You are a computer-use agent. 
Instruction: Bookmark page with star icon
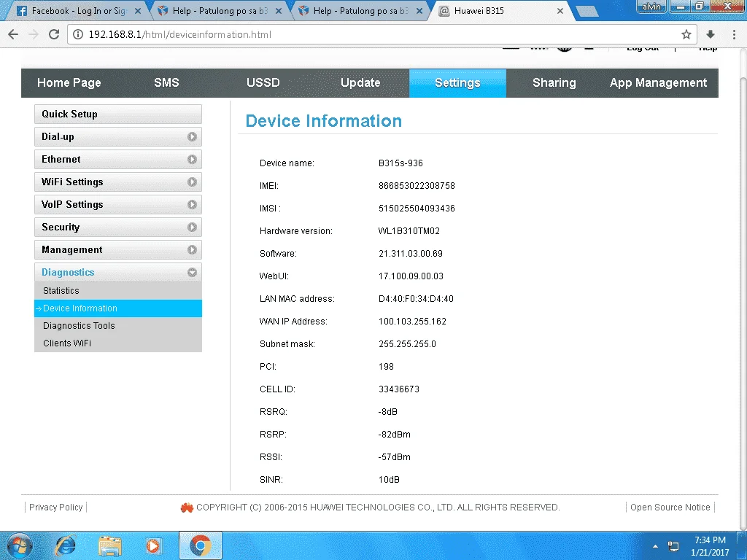(x=686, y=34)
